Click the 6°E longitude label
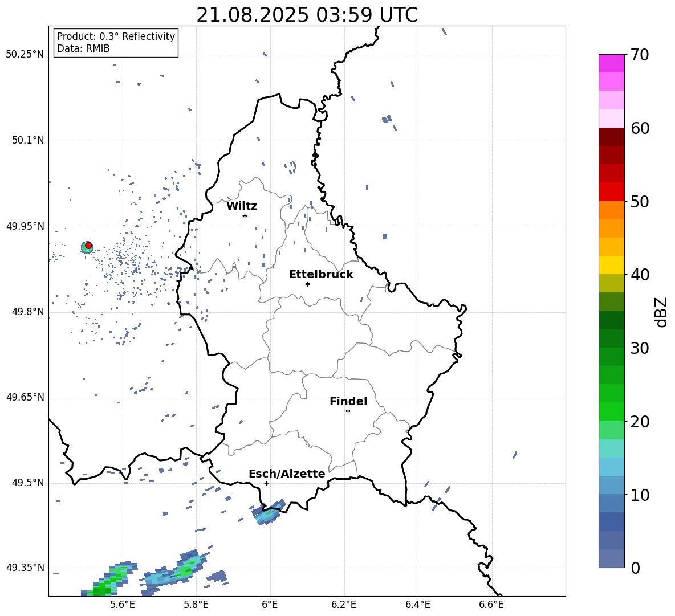 coord(270,605)
